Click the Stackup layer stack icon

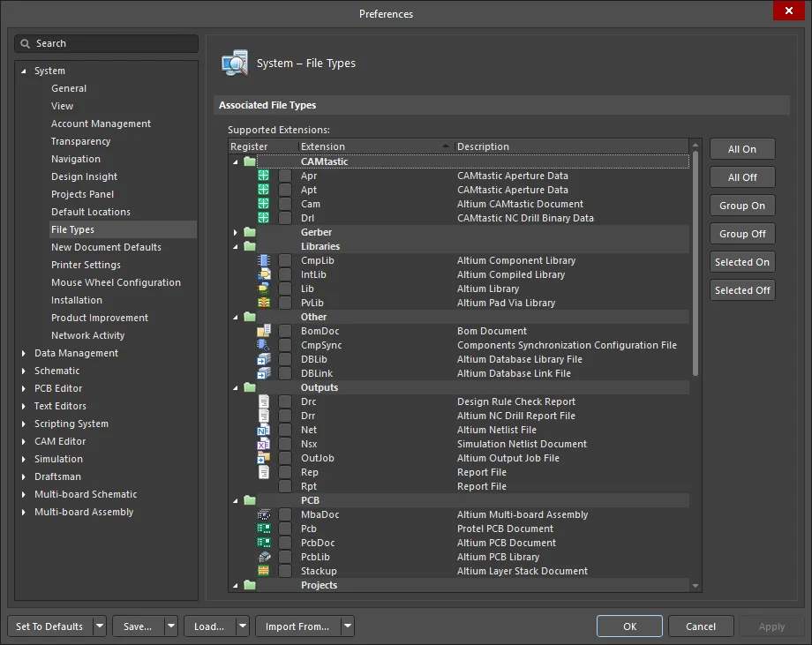coord(264,571)
